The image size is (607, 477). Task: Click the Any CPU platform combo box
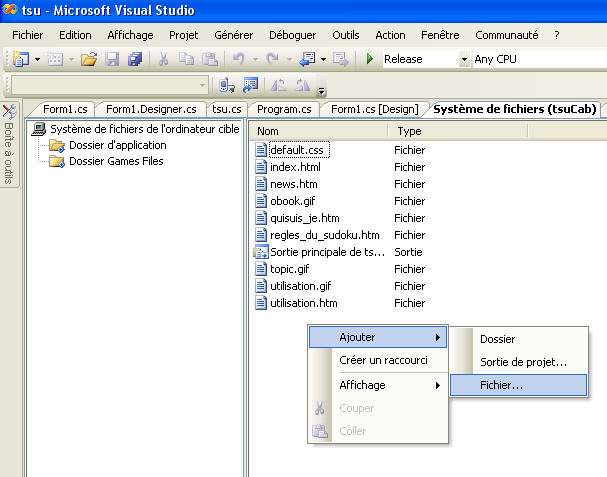[540, 59]
